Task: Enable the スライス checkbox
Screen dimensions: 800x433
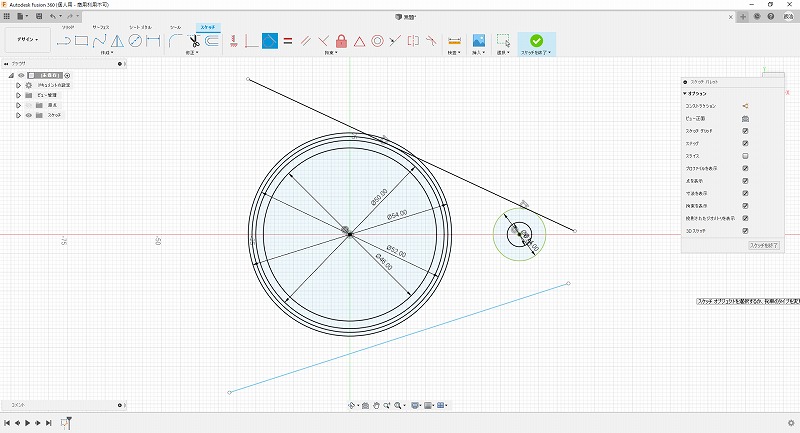Action: [x=745, y=156]
